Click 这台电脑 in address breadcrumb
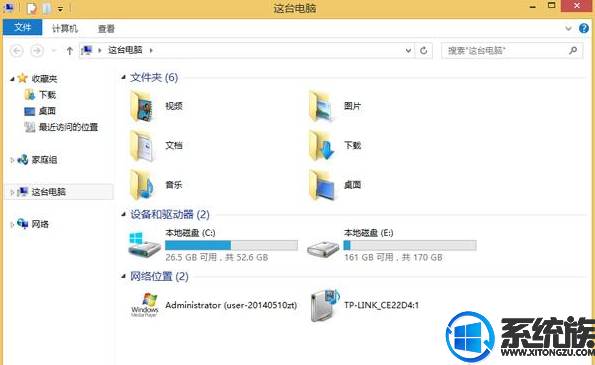 tap(125, 50)
